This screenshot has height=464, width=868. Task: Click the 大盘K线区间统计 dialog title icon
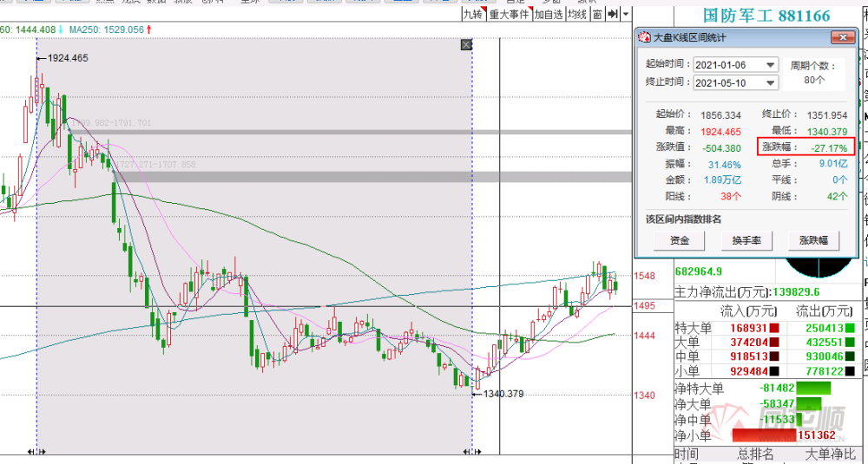644,37
